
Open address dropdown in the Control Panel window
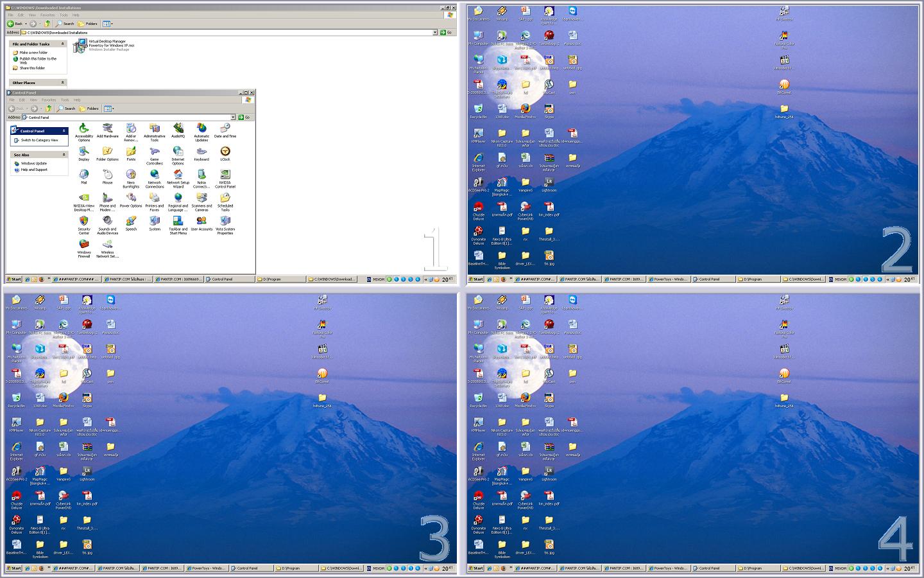point(233,118)
